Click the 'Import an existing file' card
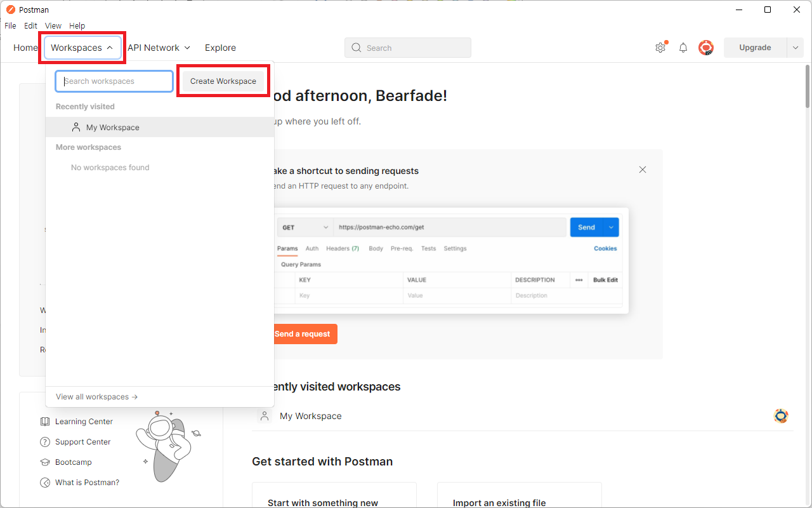This screenshot has height=508, width=812. 520,495
